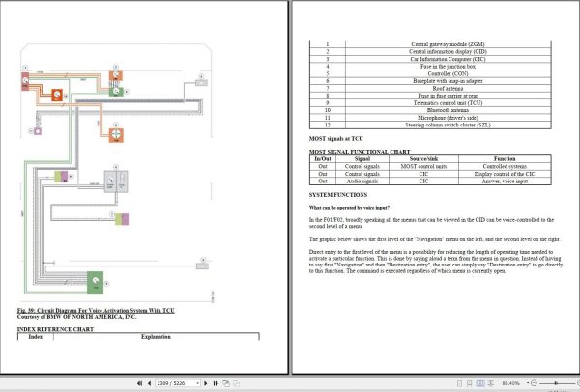Click the 'Source/sink' column header
Screen dimensions: 580x392
point(423,159)
